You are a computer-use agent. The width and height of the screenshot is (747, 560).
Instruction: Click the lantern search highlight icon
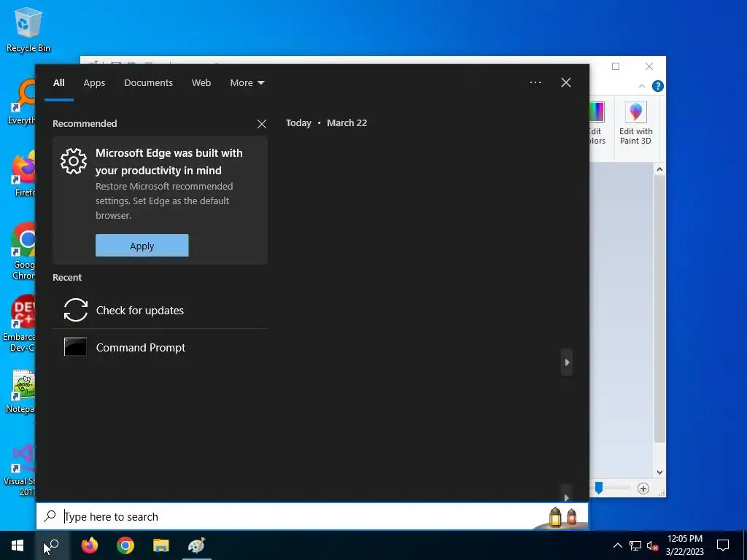(x=562, y=516)
